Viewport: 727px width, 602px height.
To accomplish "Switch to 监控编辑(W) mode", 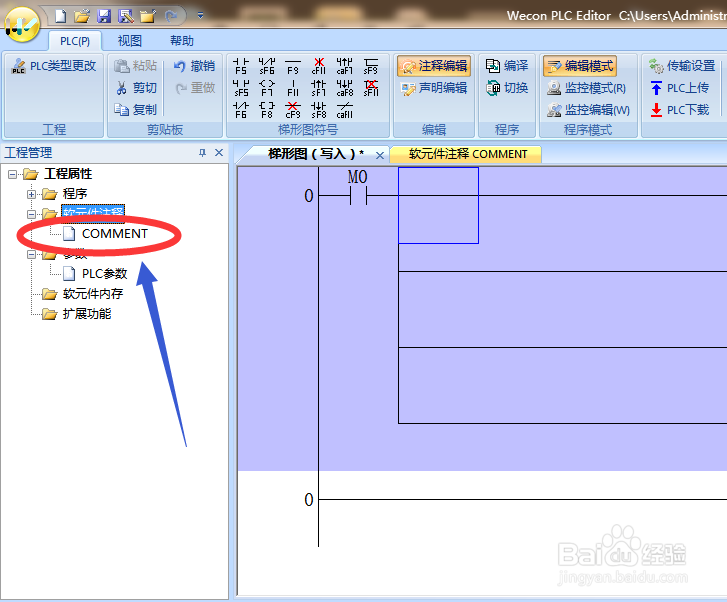I will click(x=588, y=110).
